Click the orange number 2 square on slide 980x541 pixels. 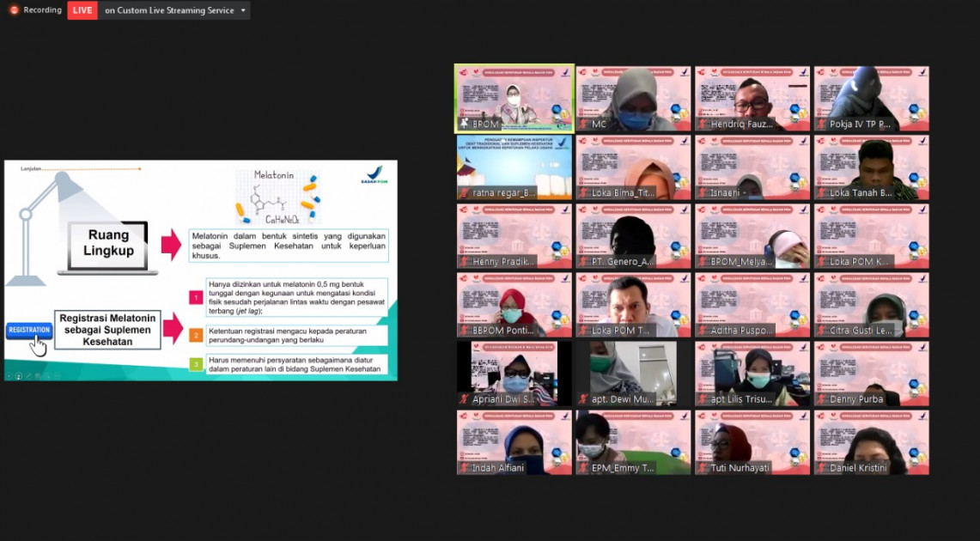tap(196, 335)
